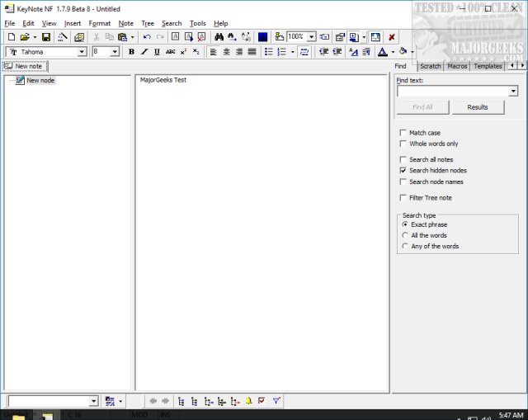This screenshot has height=420, width=528.
Task: Click the dark blue color swatch
Action: 262,37
